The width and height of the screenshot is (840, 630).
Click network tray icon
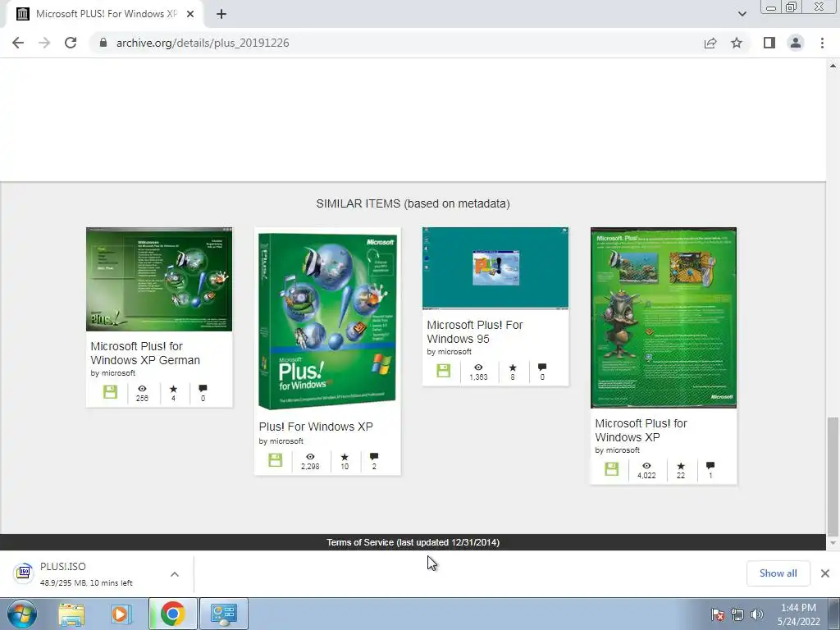point(737,614)
